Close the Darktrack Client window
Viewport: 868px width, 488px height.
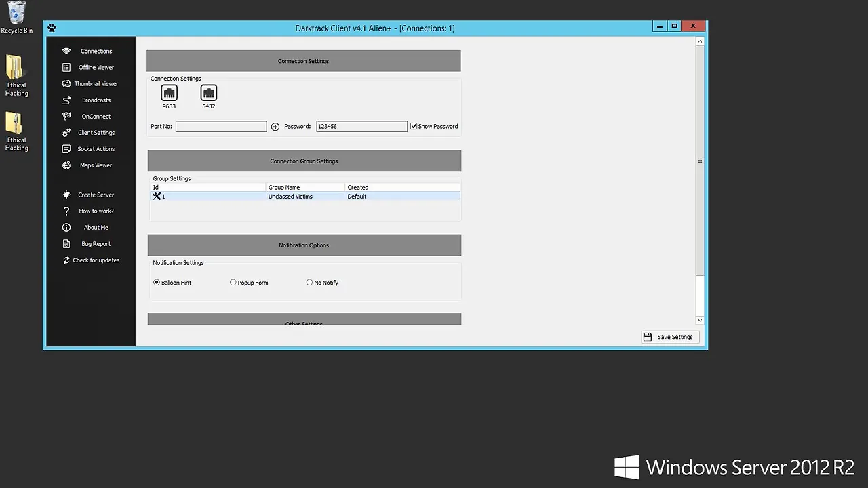[x=693, y=26]
